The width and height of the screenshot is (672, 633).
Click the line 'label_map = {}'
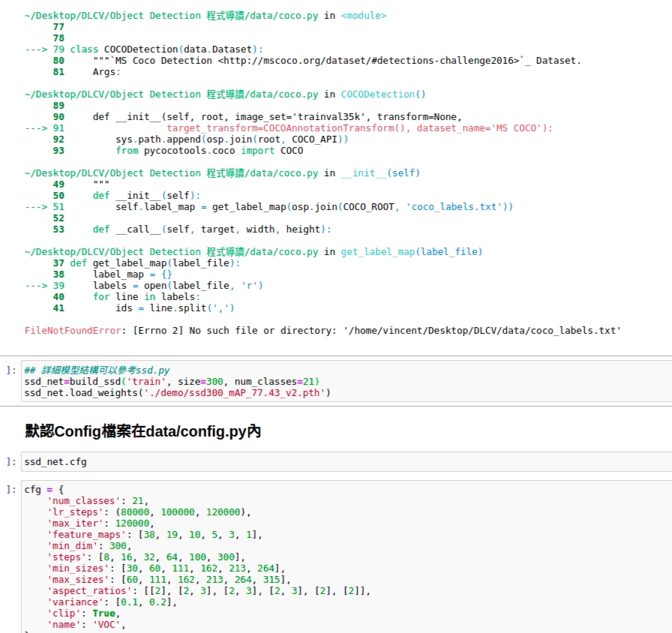click(x=133, y=274)
